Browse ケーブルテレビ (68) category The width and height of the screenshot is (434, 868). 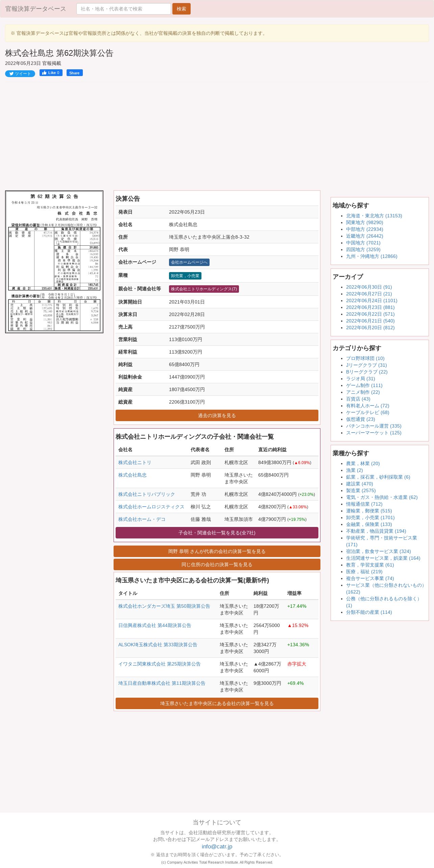point(367,412)
